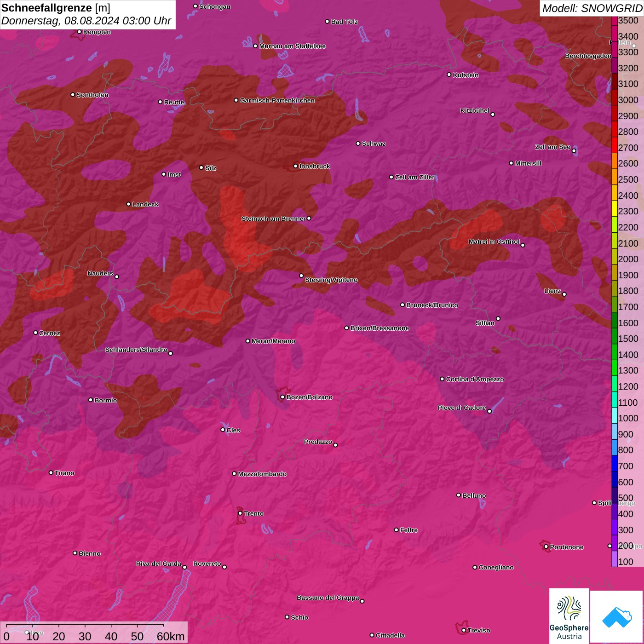Click the Landeck marker dot

coord(129,204)
